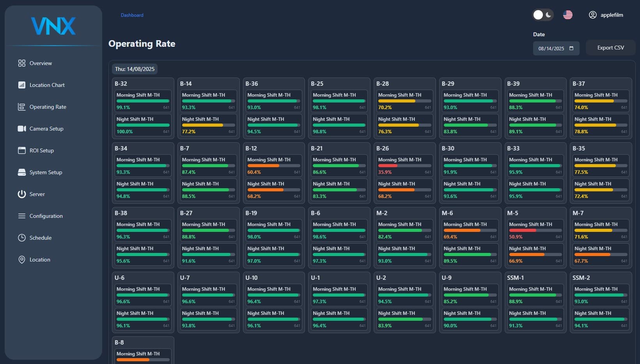Click the Location Chart bar icon
Image resolution: width=640 pixels, height=364 pixels.
[x=22, y=85]
